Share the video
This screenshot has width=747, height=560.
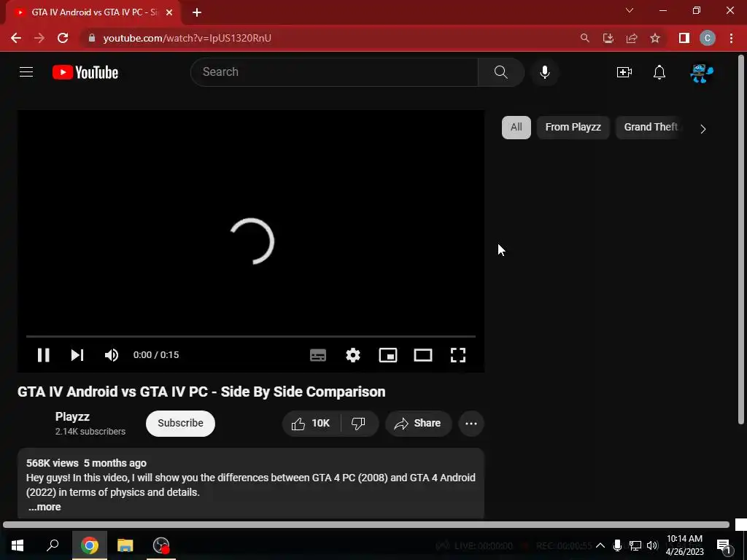coord(418,424)
